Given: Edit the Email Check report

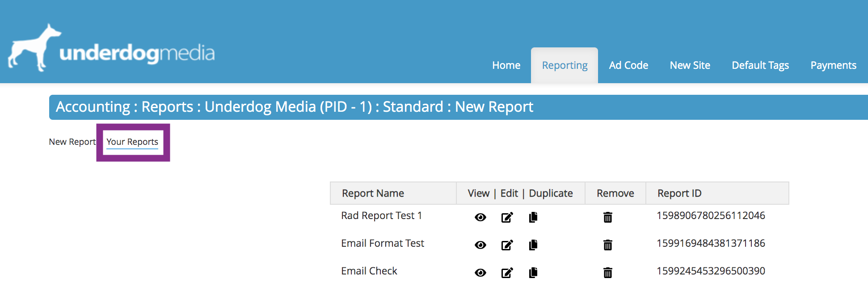Looking at the screenshot, I should click(x=507, y=273).
